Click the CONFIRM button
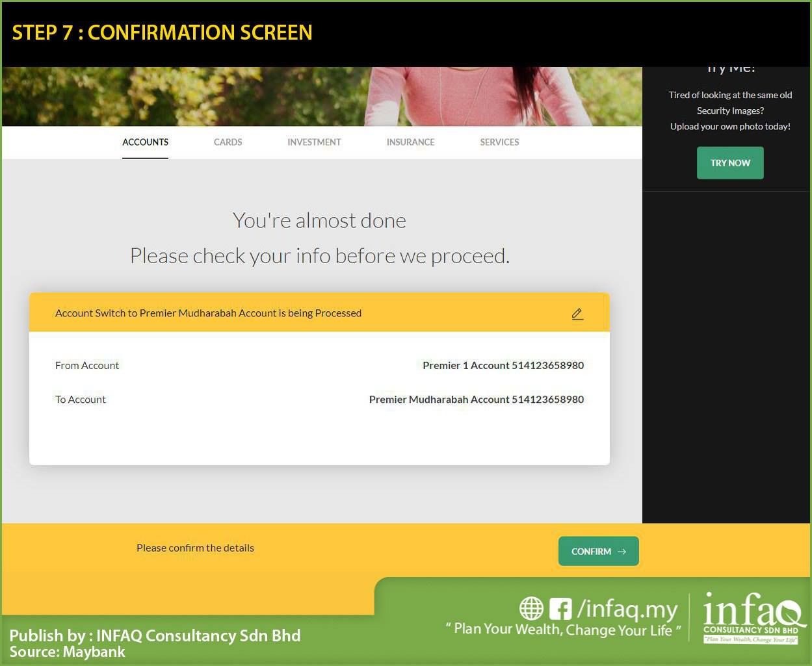The height and width of the screenshot is (666, 812). point(599,551)
